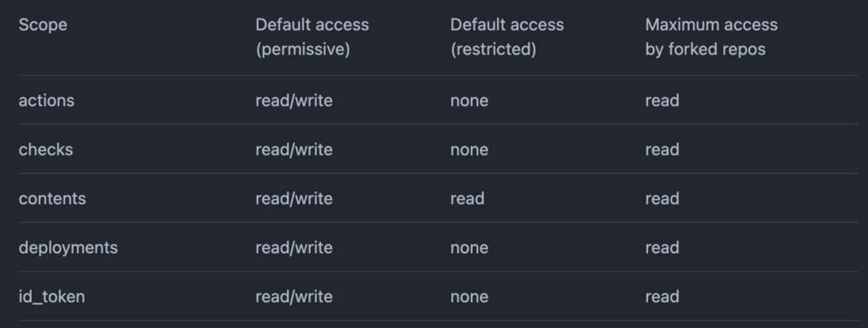The width and height of the screenshot is (868, 328).
Task: Select the contents scope name
Action: [52, 198]
